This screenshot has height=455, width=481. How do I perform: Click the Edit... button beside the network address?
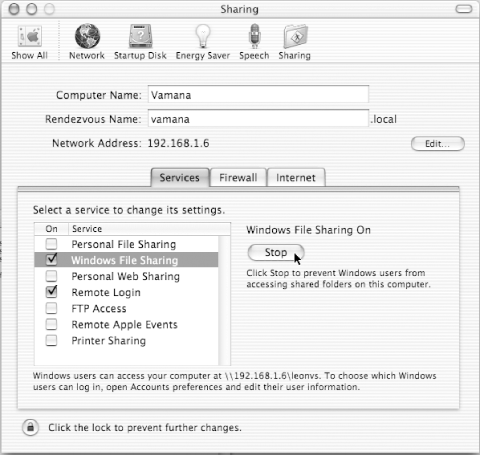438,144
